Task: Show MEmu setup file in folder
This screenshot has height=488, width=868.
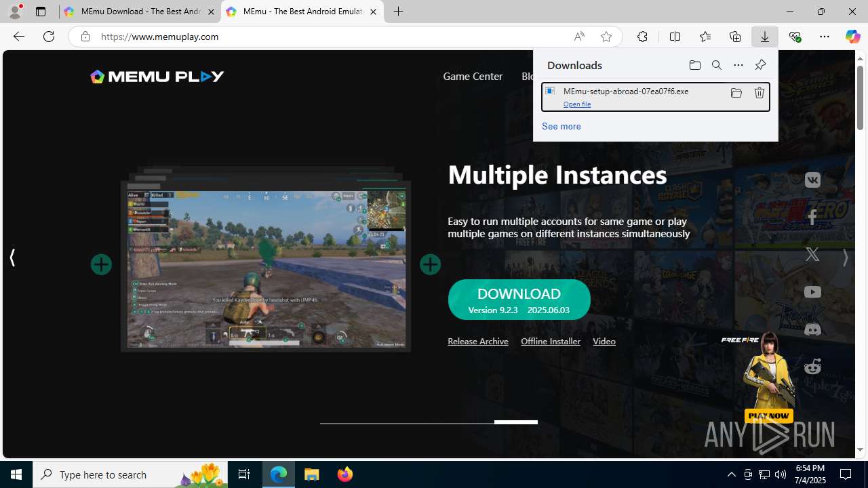Action: 736,93
